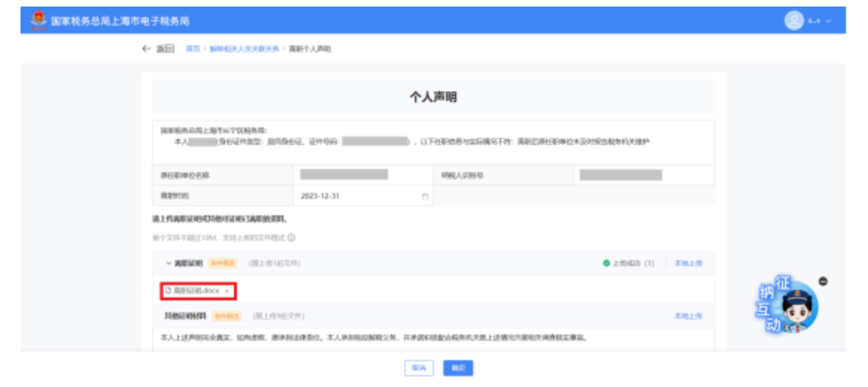Open the calendar icon in resignation date field
Image resolution: width=868 pixels, height=387 pixels.
(x=426, y=196)
